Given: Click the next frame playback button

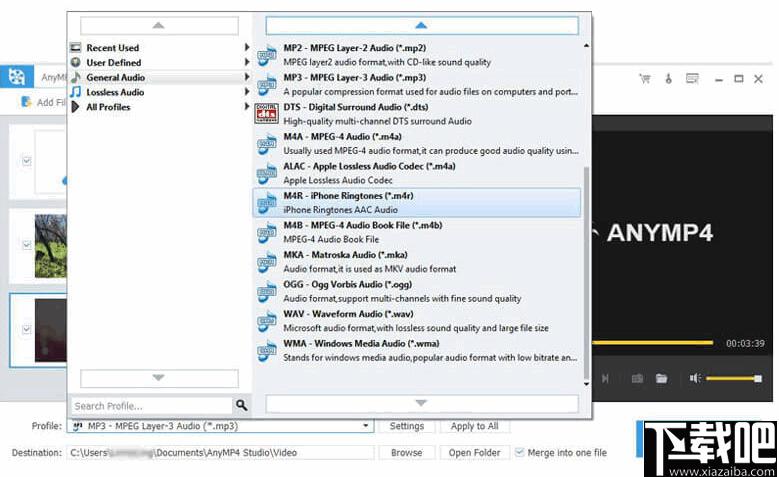Looking at the screenshot, I should point(605,379).
